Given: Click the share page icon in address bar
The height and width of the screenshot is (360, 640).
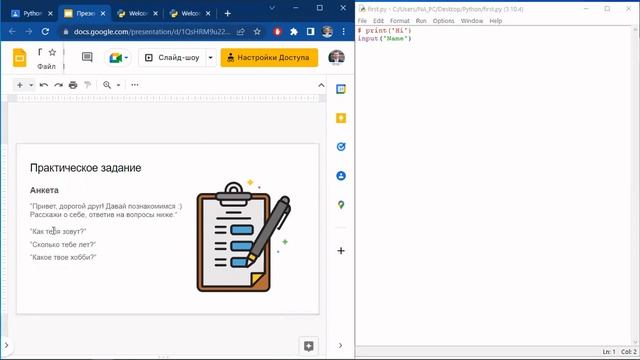Looking at the screenshot, I should tap(241, 31).
